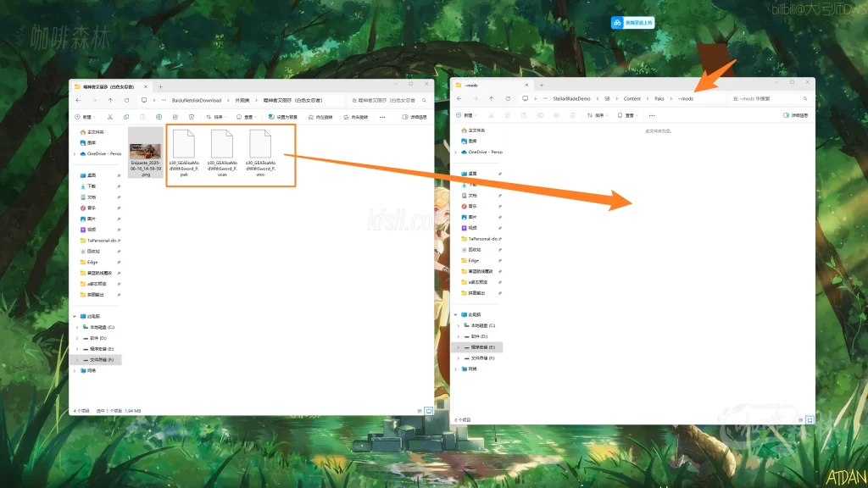
Task: Click the PC icon in ~mods window address bar
Action: 525,98
